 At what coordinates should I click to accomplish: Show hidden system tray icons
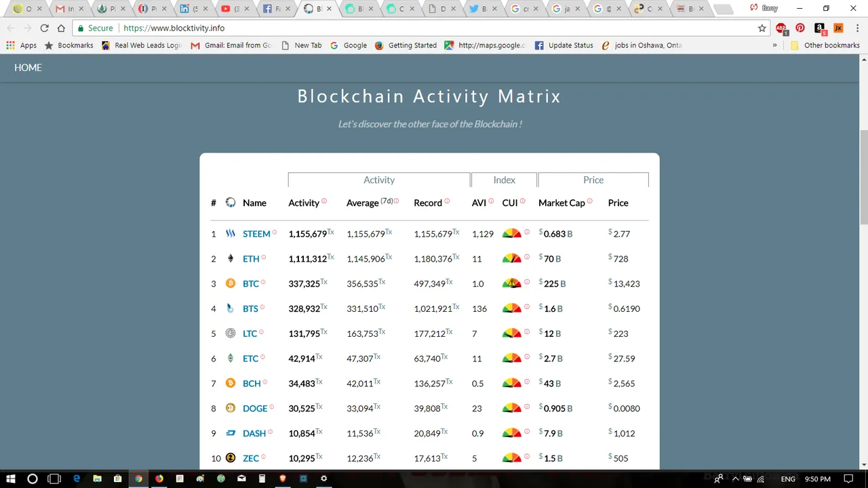(735, 479)
